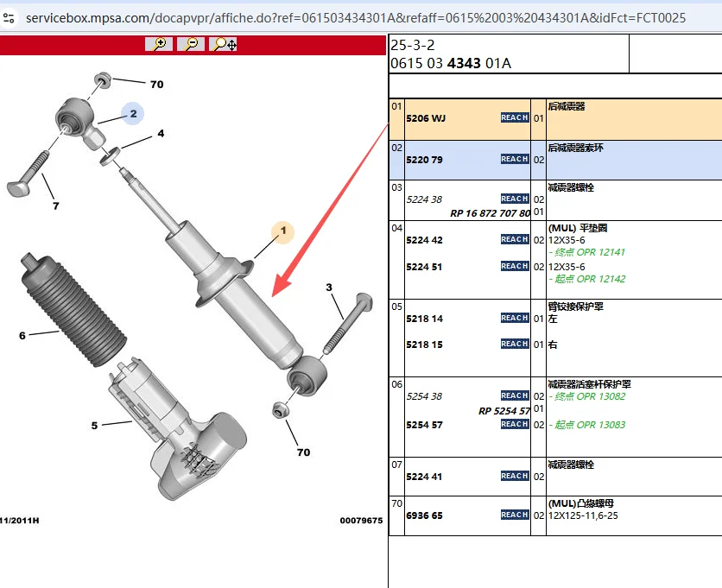722x588 pixels.
Task: Click callout number 1 on the diagram
Action: point(283,231)
